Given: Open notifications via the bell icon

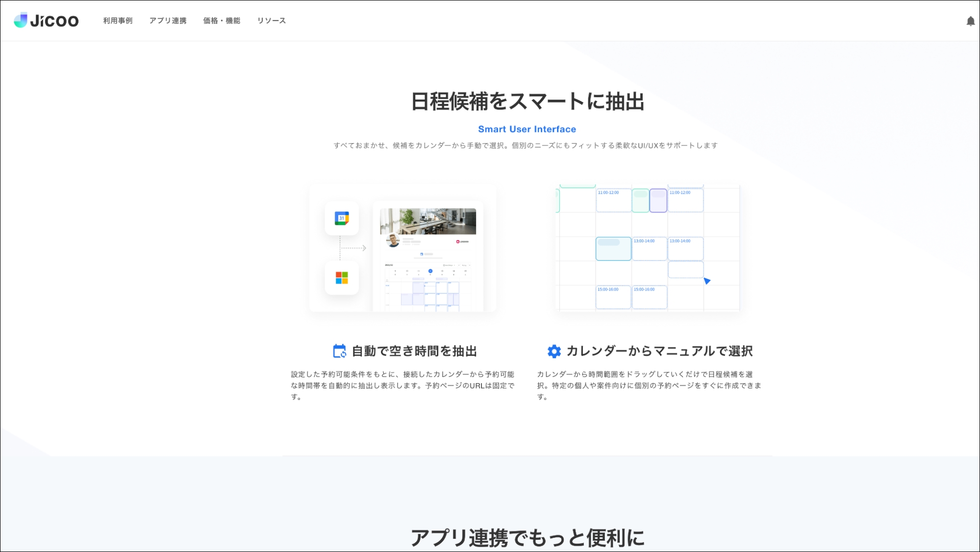Looking at the screenshot, I should (x=971, y=21).
